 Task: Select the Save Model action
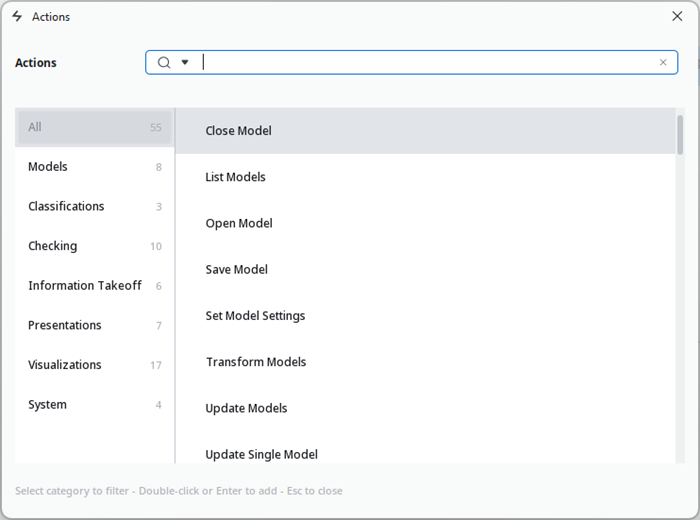tap(425, 270)
